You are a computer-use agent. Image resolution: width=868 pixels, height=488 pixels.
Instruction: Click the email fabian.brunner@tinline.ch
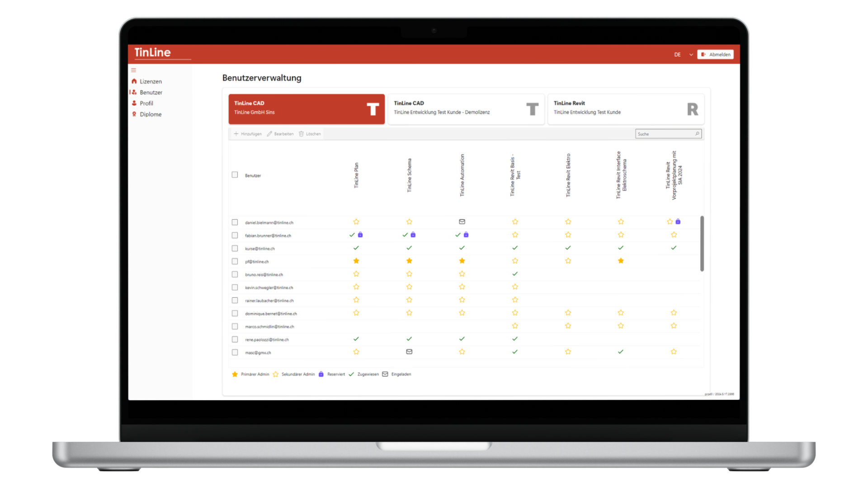click(x=268, y=235)
